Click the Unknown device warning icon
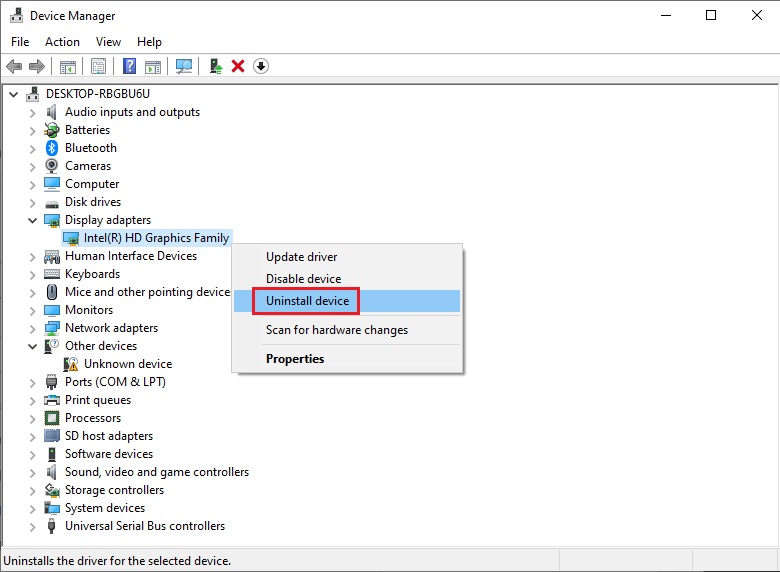The image size is (780, 572). point(71,364)
